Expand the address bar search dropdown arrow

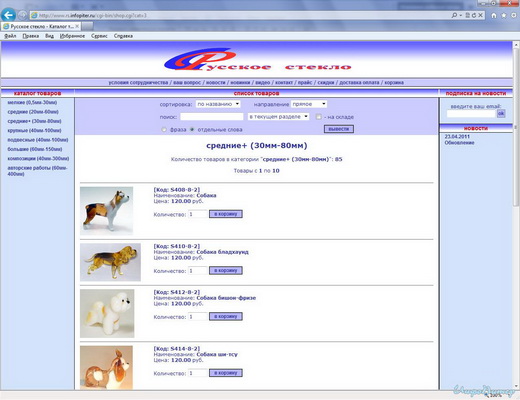point(460,15)
